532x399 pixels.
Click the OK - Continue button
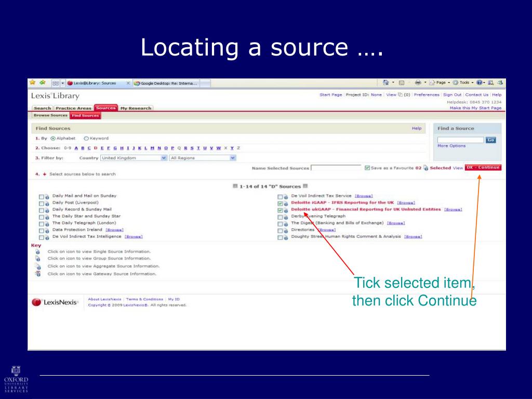(483, 168)
